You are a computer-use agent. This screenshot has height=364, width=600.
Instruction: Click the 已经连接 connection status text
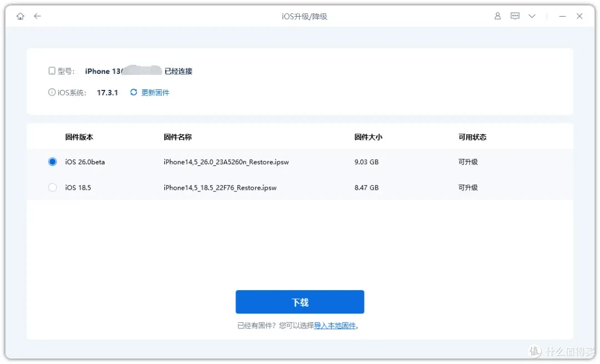(x=178, y=71)
